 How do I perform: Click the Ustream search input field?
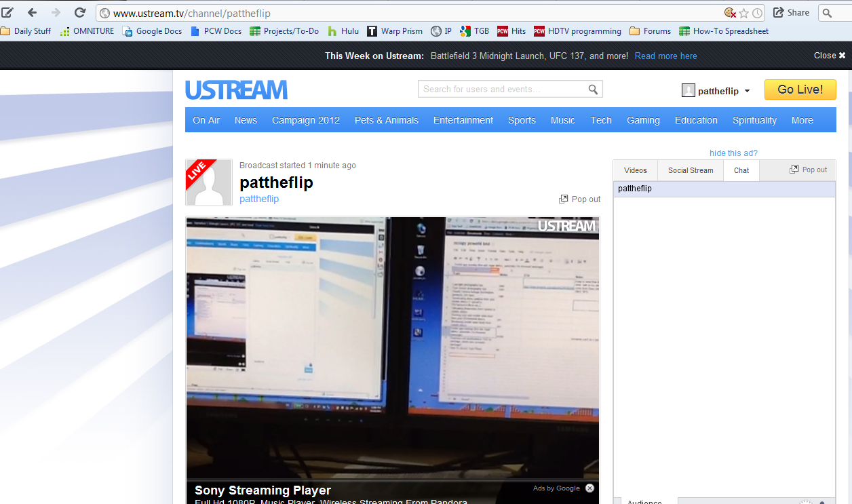coord(502,90)
